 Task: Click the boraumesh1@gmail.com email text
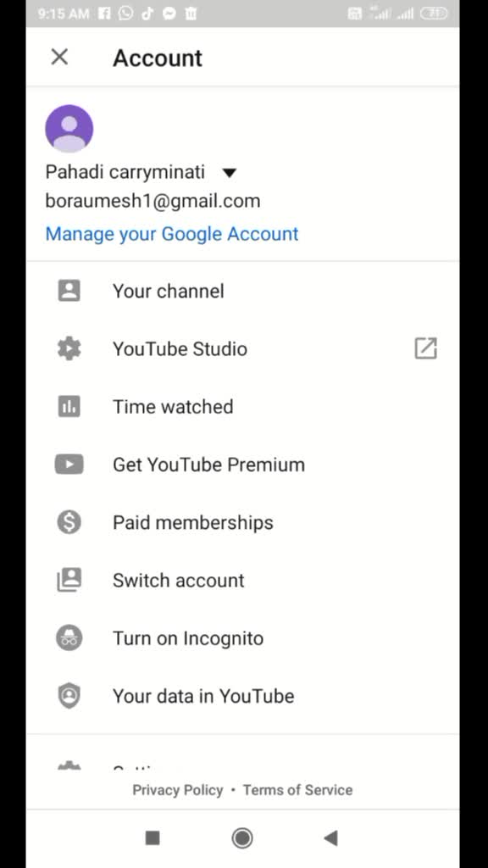tap(152, 201)
